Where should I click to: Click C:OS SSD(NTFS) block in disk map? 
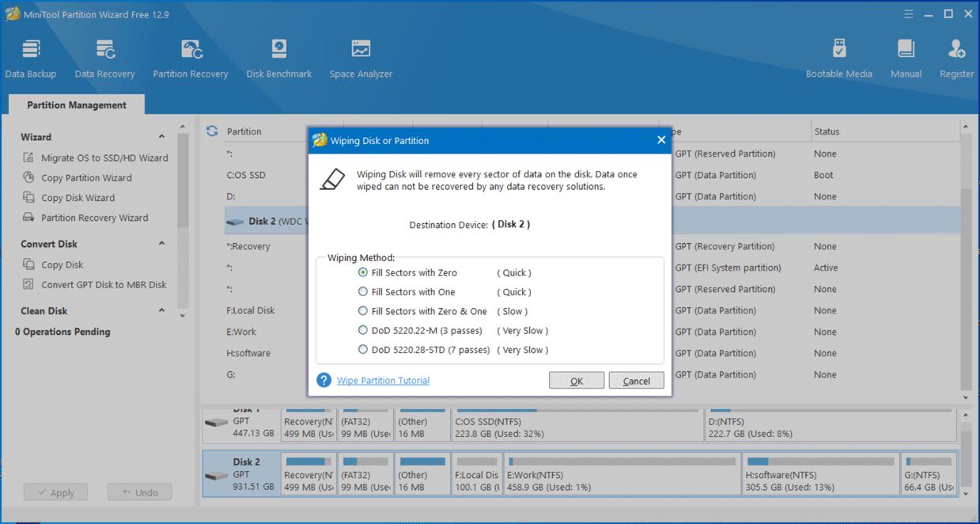tap(576, 427)
